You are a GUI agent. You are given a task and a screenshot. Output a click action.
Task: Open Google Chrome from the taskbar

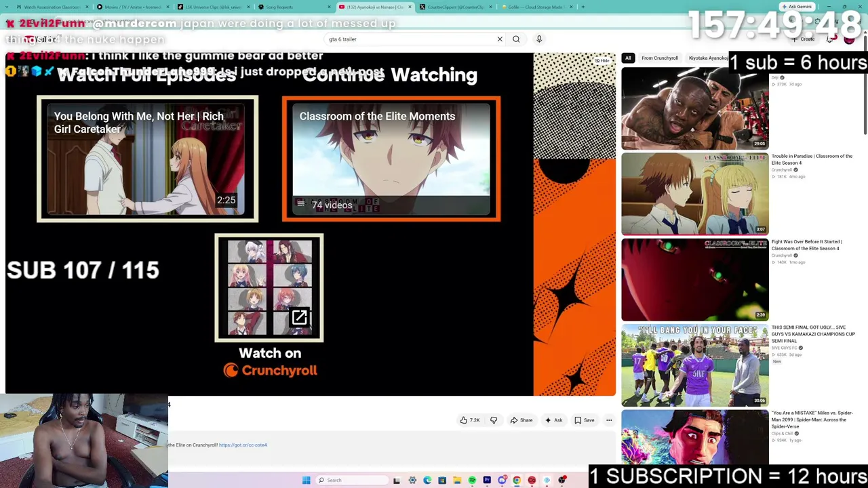coord(517,481)
